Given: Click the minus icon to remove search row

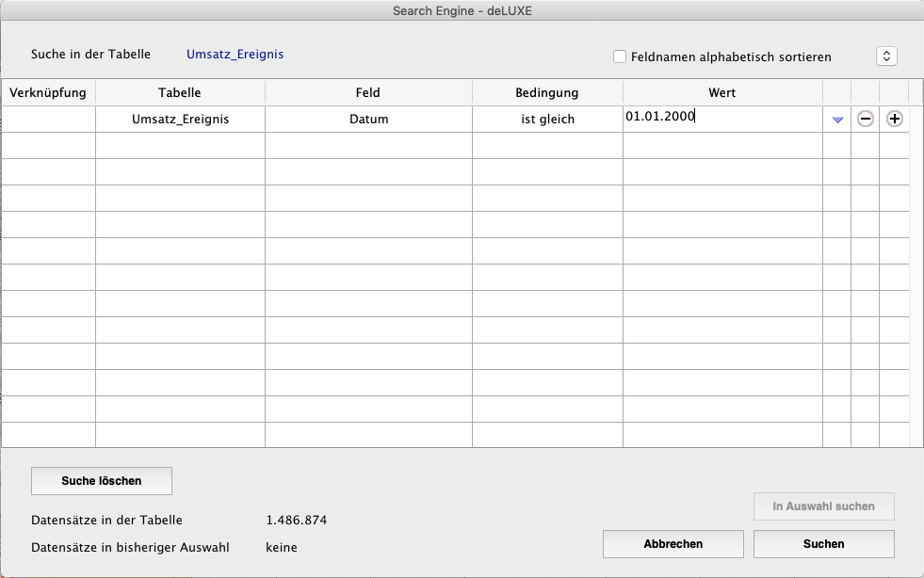Looking at the screenshot, I should [865, 120].
